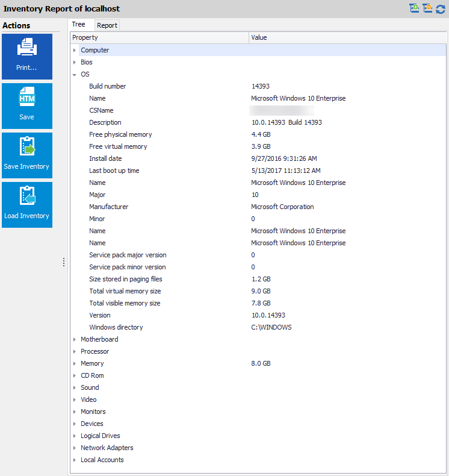
Task: Select the Processor tree item
Action: point(95,351)
